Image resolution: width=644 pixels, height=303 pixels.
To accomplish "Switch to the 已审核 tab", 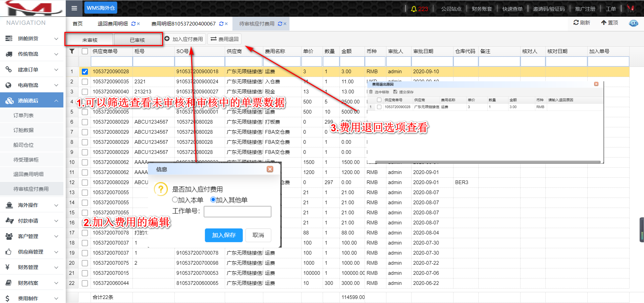I will [138, 40].
